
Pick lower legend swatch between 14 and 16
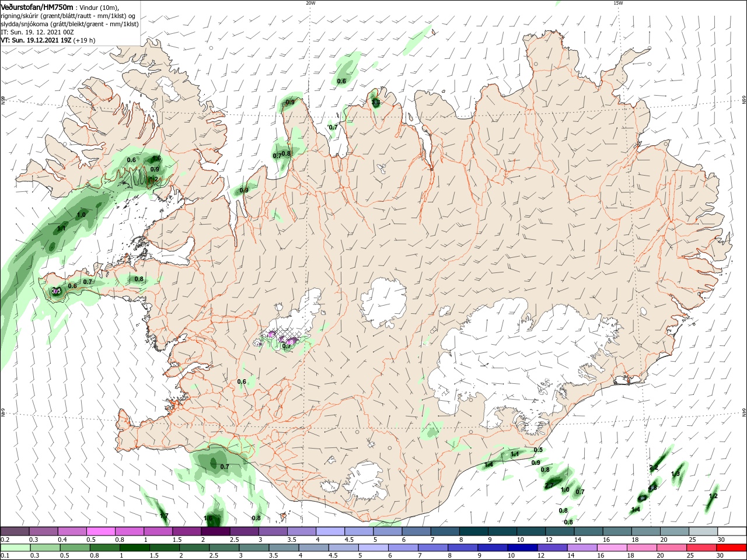click(x=582, y=547)
